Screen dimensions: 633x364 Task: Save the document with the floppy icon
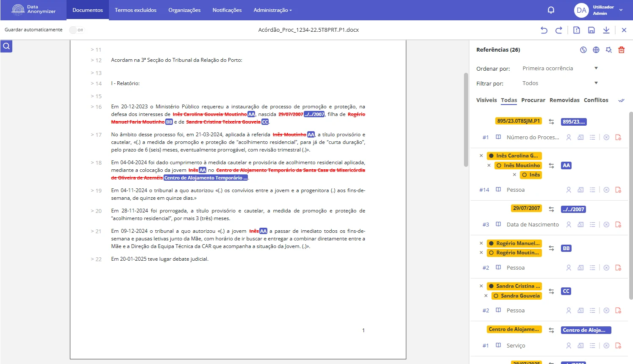click(x=591, y=30)
